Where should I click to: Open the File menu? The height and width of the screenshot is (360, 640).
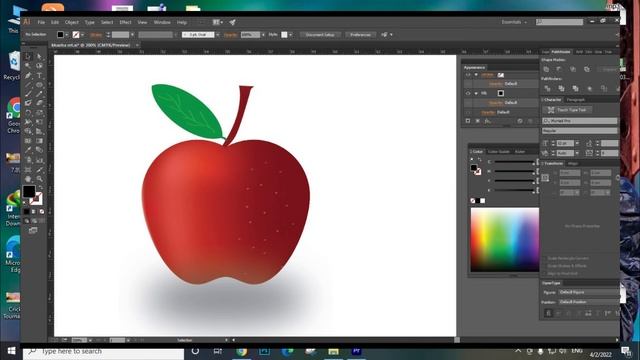(41, 22)
